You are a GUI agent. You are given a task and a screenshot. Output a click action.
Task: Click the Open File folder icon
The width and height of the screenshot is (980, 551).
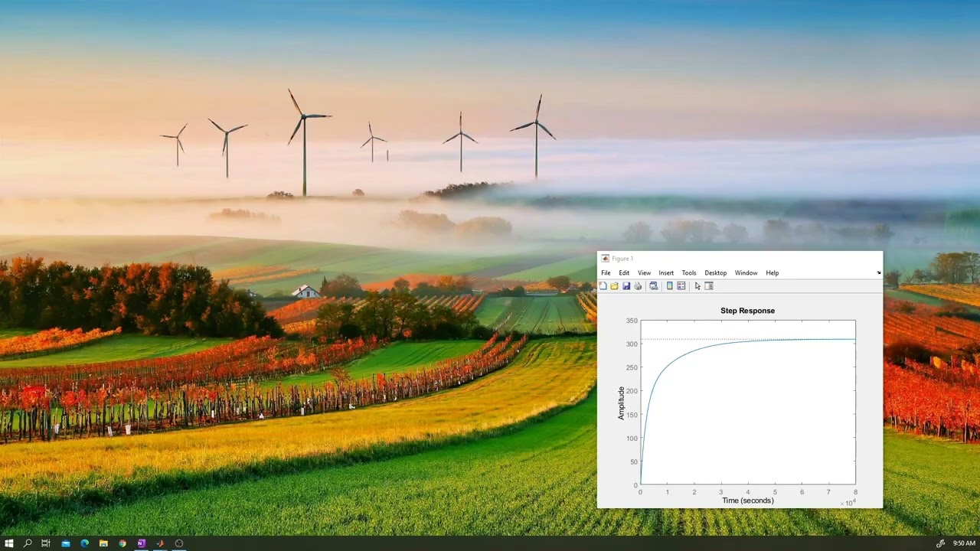click(614, 286)
